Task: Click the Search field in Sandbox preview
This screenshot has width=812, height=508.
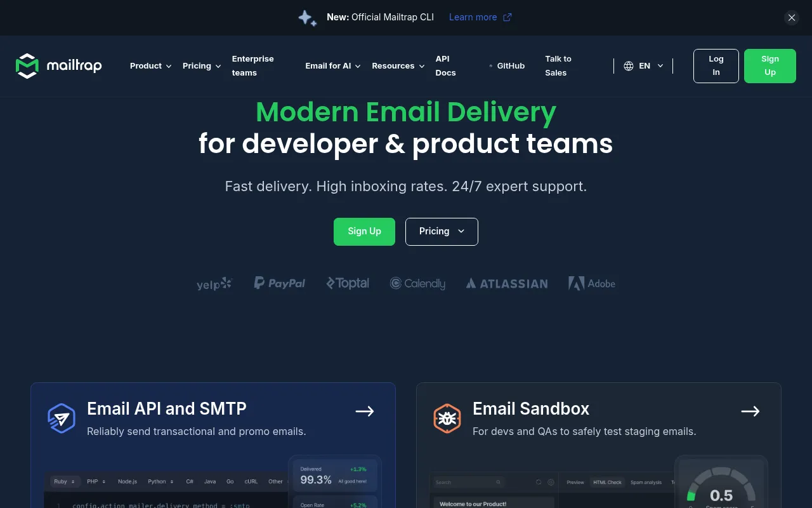Action: 469,483
